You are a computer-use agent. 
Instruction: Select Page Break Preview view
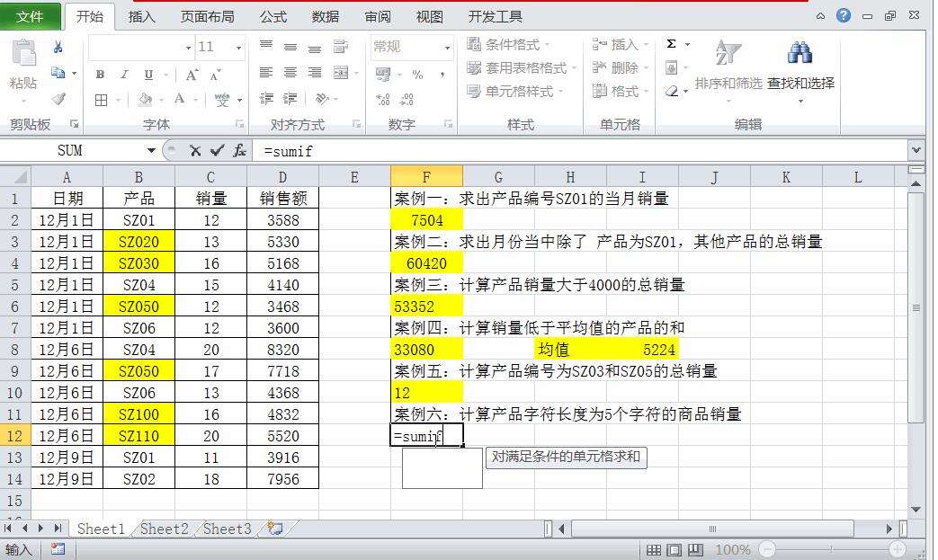click(696, 550)
